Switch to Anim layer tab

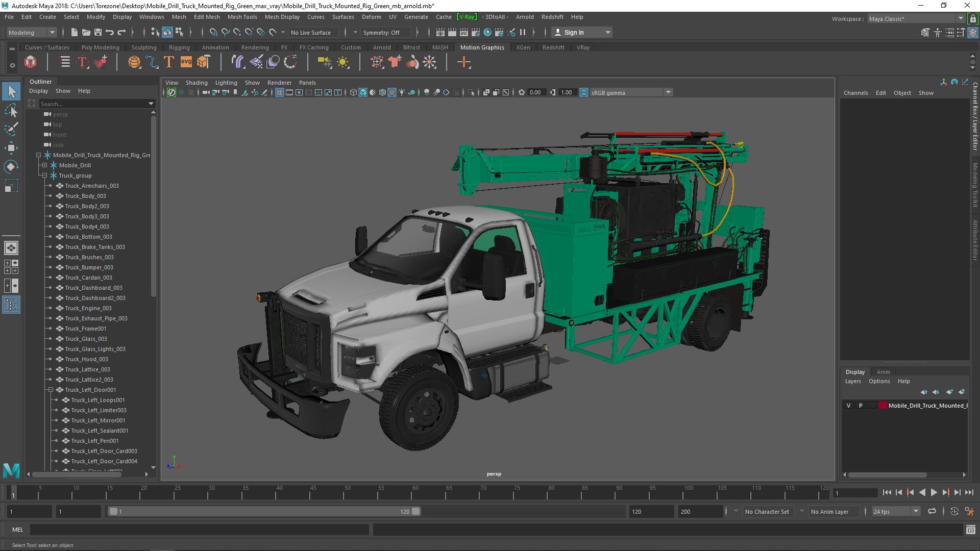pos(883,372)
